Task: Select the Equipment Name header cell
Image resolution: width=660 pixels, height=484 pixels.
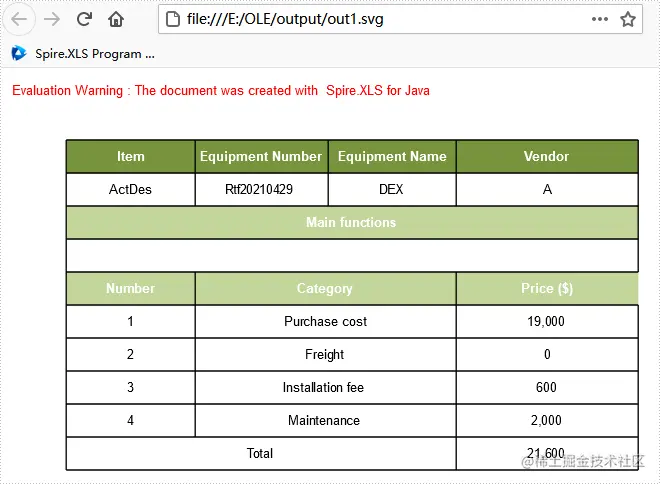Action: coord(392,157)
